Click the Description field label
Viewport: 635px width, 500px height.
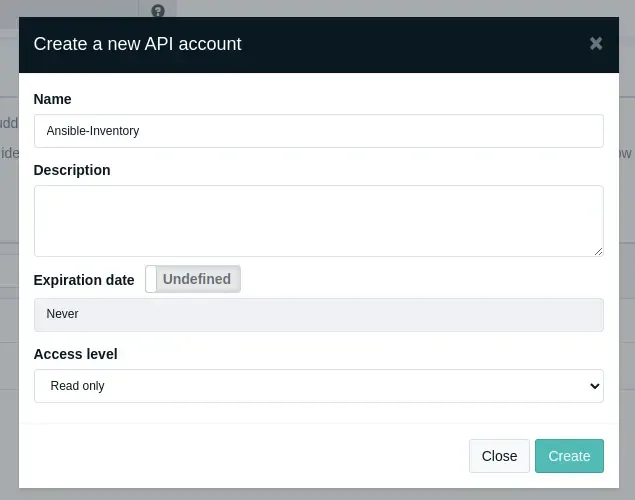(x=72, y=170)
